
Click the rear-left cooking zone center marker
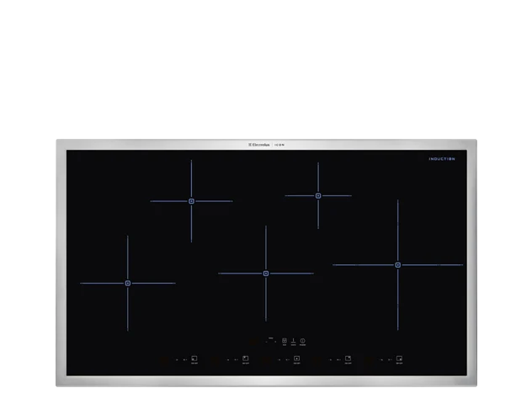click(191, 201)
